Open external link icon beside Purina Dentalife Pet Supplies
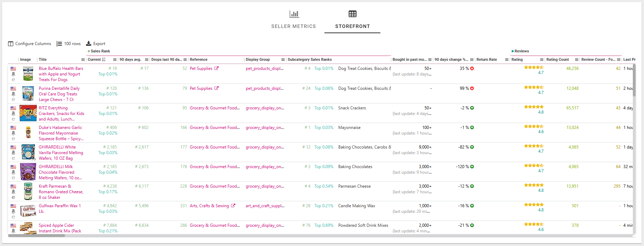 coord(216,88)
